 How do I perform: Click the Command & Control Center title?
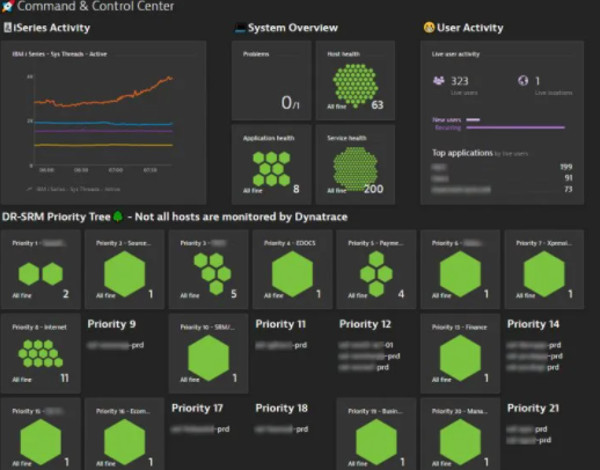tap(95, 6)
